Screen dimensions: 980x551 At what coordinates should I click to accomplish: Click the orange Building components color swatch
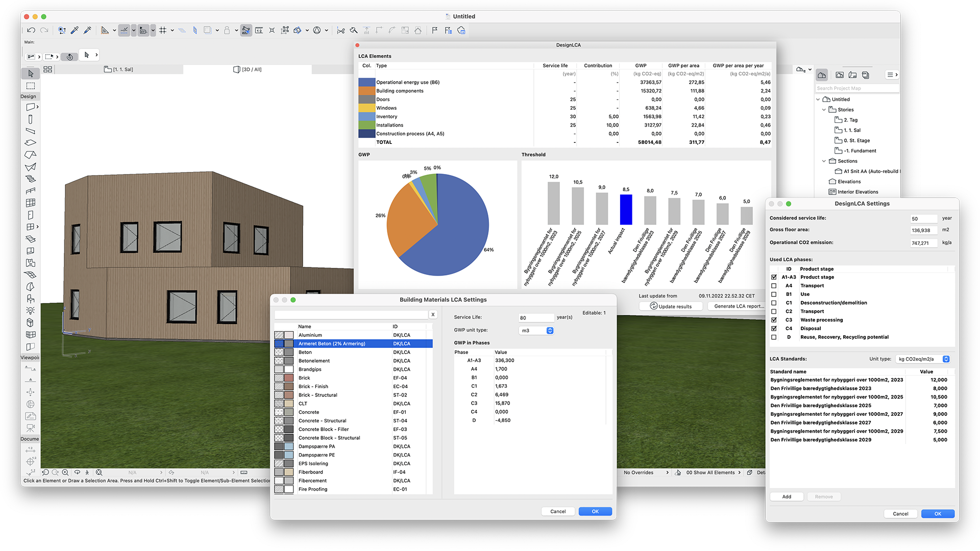click(366, 91)
